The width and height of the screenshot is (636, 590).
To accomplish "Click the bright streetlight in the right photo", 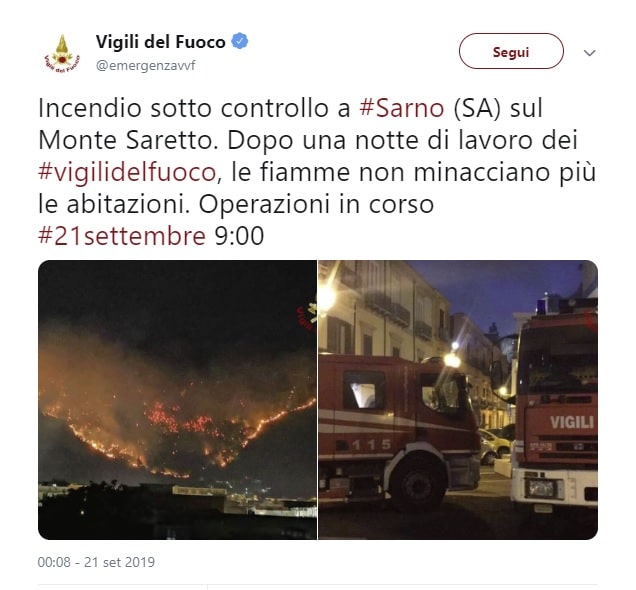I will coord(452,360).
